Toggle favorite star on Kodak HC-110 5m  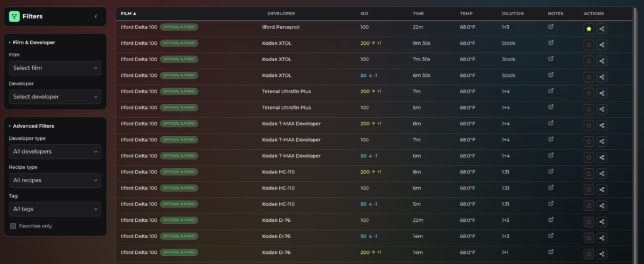pos(589,206)
